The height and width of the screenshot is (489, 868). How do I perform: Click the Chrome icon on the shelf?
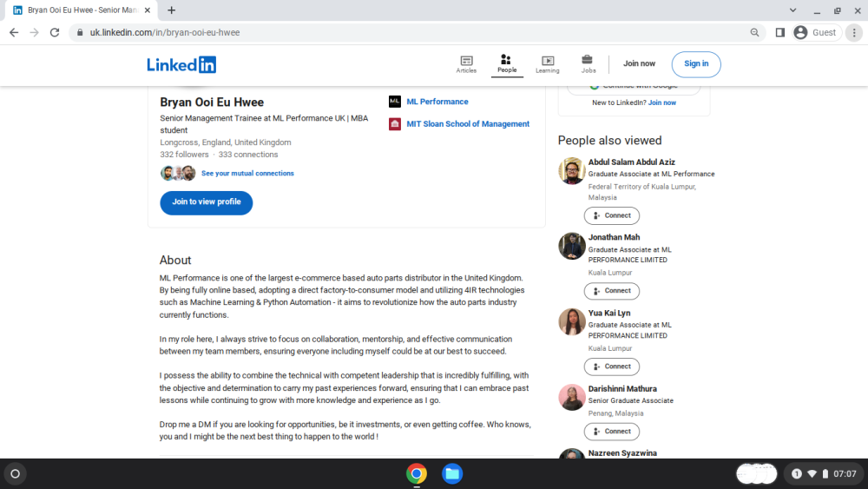tap(417, 473)
